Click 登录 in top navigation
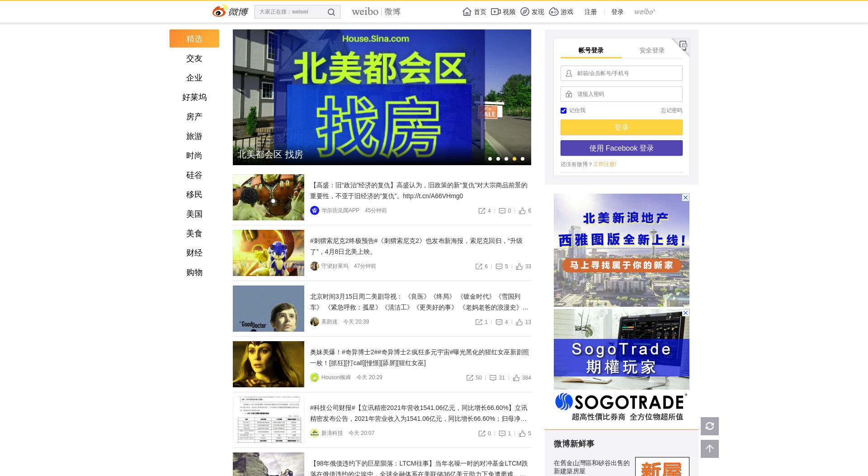Viewport: 868px width, 476px height. click(x=617, y=12)
